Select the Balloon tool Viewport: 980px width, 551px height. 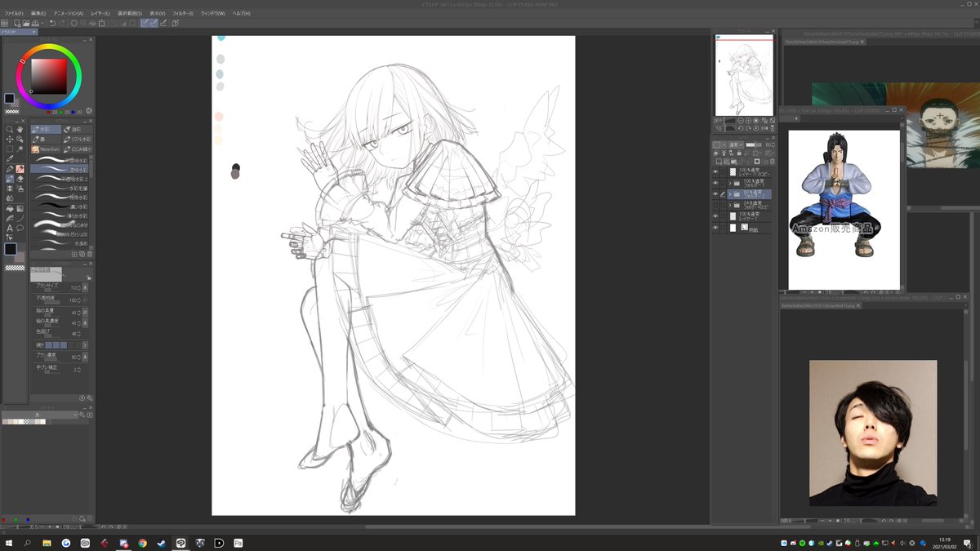20,228
